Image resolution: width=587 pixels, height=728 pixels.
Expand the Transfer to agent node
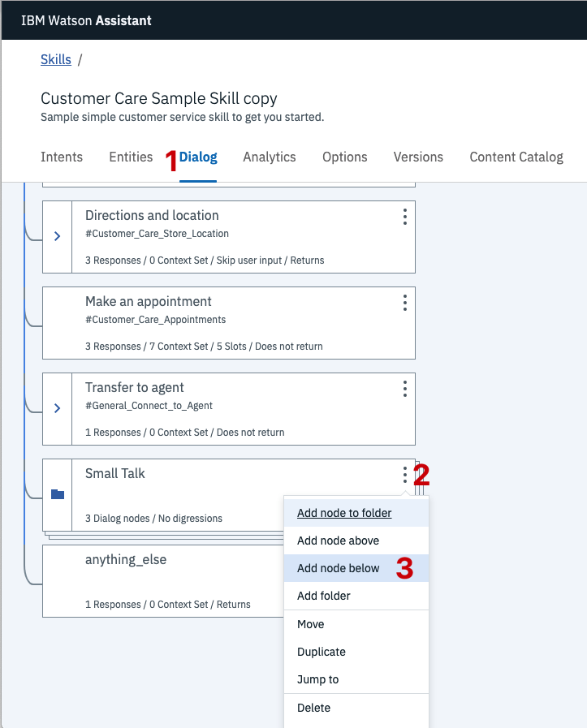point(57,408)
